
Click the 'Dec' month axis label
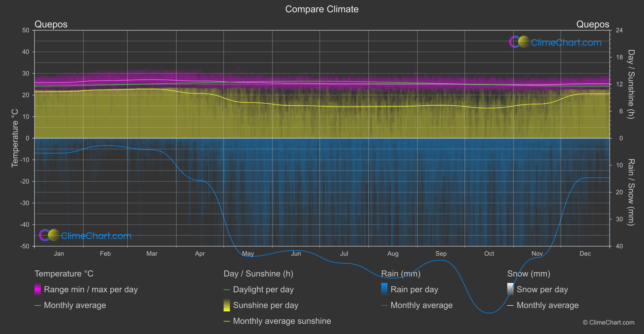pos(585,253)
